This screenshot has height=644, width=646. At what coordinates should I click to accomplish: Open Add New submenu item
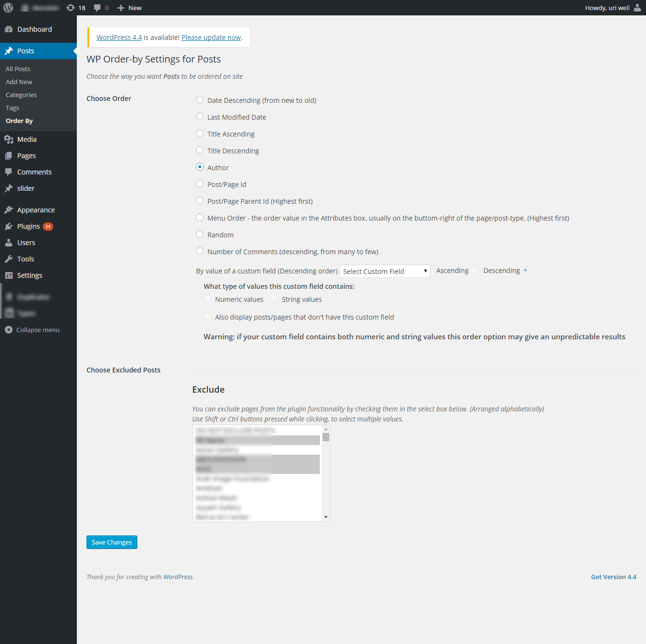coord(19,82)
